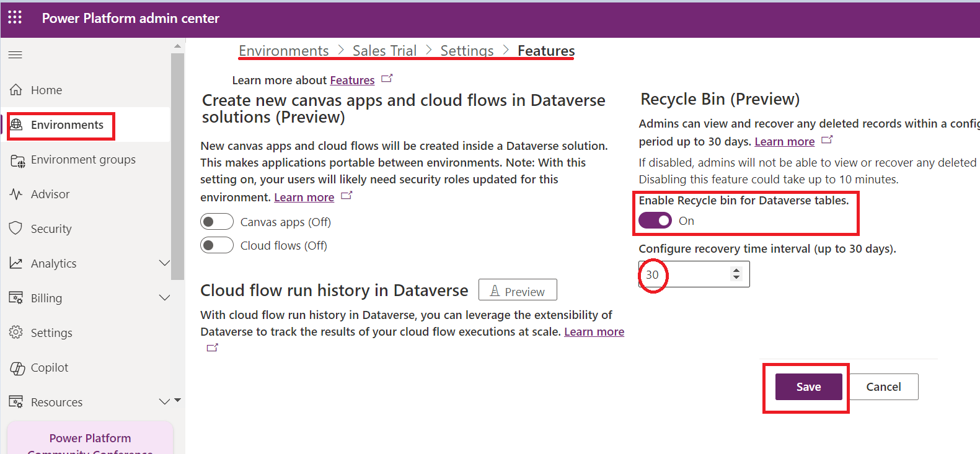The height and width of the screenshot is (454, 980).
Task: Increase recovery interval with up arrow
Action: 736,270
